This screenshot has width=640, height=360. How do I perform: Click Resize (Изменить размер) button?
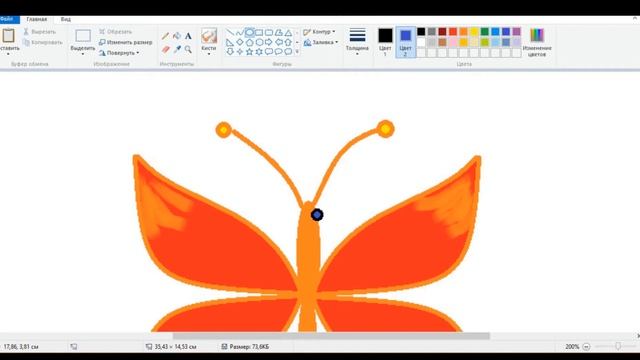[x=126, y=42]
